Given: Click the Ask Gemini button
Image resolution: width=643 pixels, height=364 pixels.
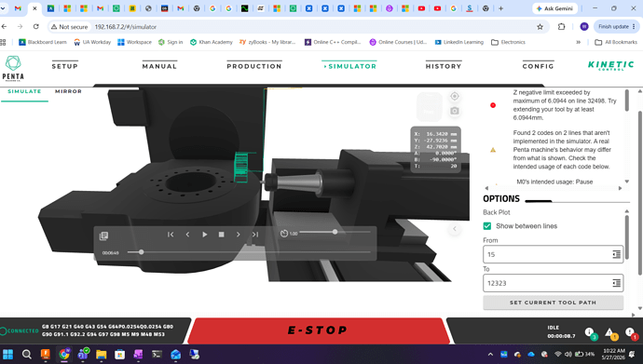Looking at the screenshot, I should click(x=554, y=8).
